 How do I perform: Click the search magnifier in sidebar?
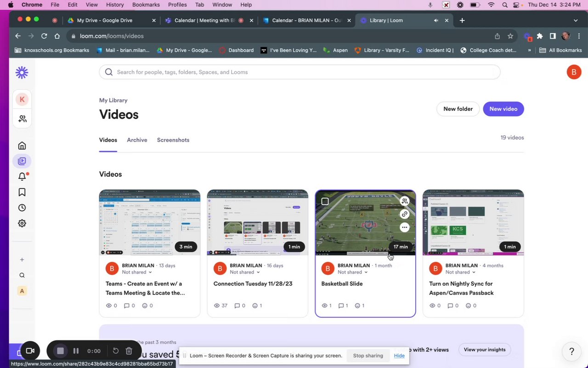pos(22,276)
